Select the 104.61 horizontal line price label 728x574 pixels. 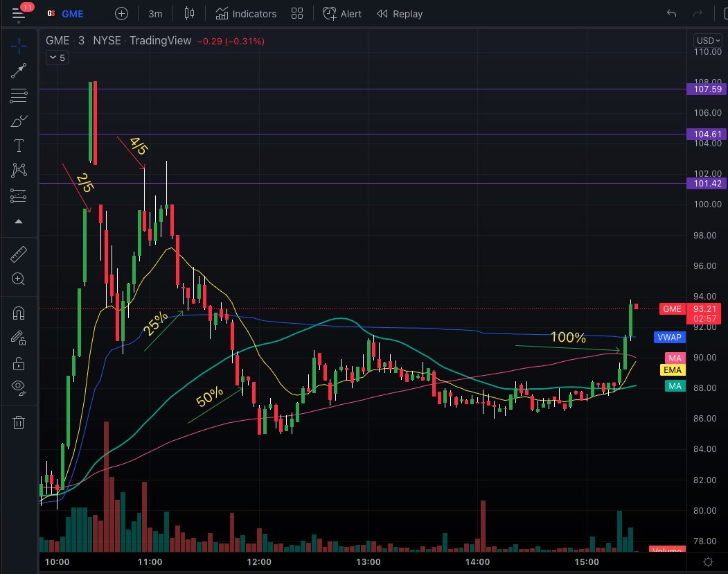coord(707,134)
